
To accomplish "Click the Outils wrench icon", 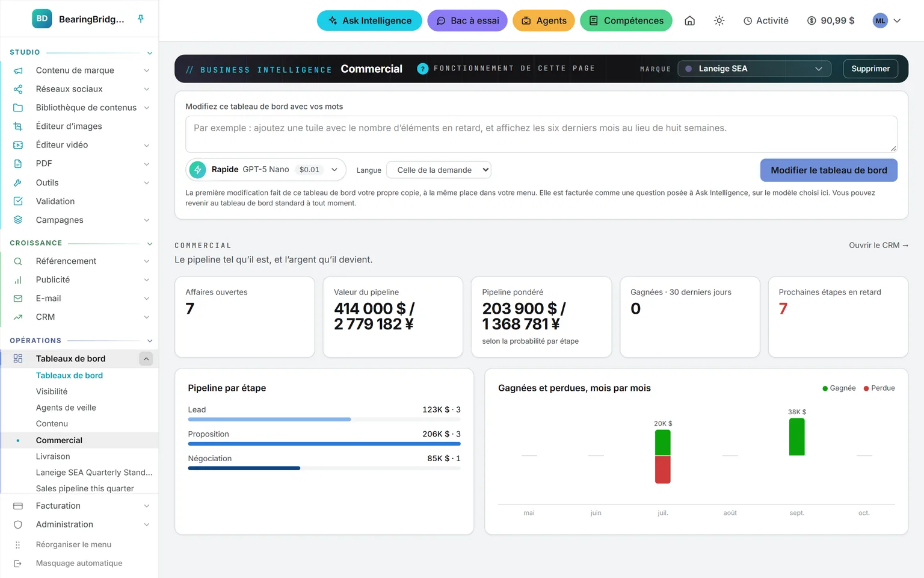I will pyautogui.click(x=18, y=182).
